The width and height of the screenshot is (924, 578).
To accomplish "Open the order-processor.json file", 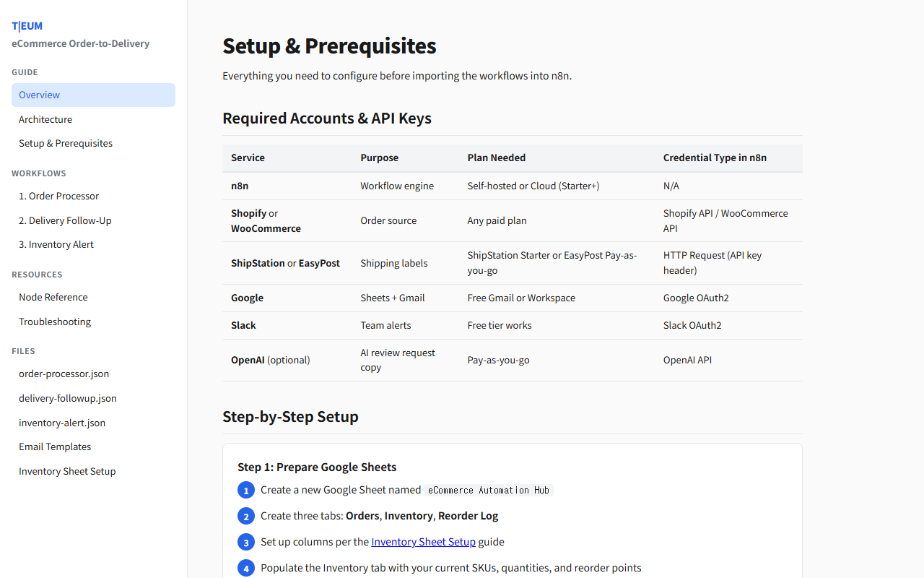I will [64, 374].
